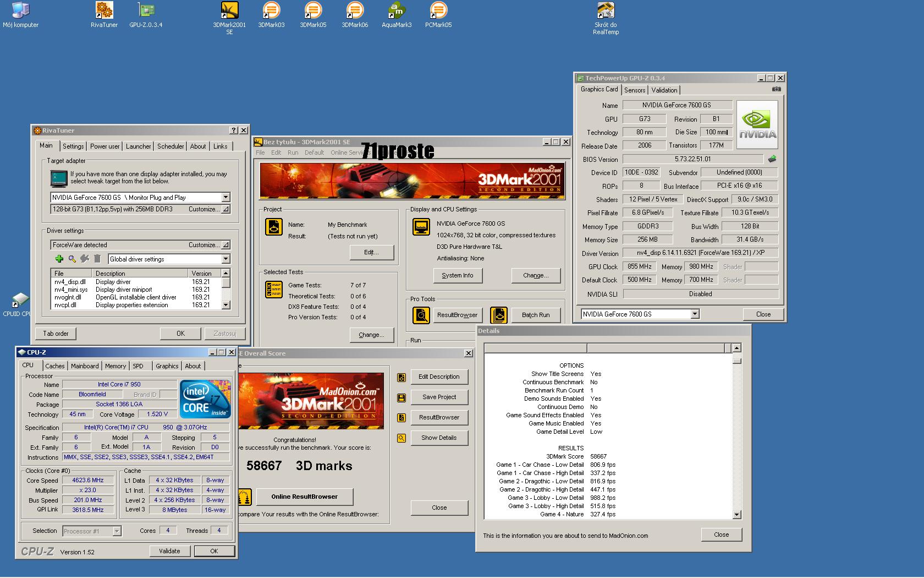Open the CPU-Z Processor #1 selection dropdown
The height and width of the screenshot is (578, 924).
pyautogui.click(x=117, y=531)
